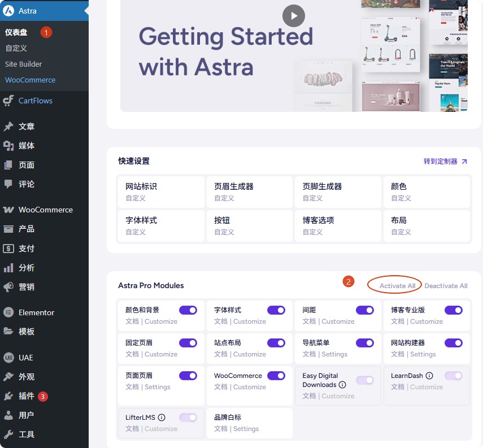483x448 pixels.
Task: Switch off the 博客专业版 module
Action: [454, 310]
